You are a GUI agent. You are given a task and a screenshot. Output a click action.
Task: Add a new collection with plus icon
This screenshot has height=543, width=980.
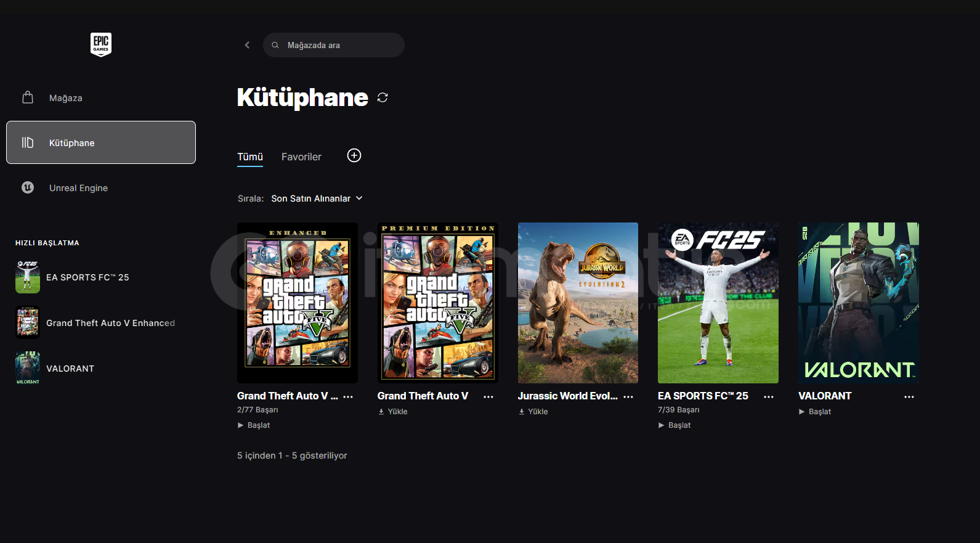[354, 155]
